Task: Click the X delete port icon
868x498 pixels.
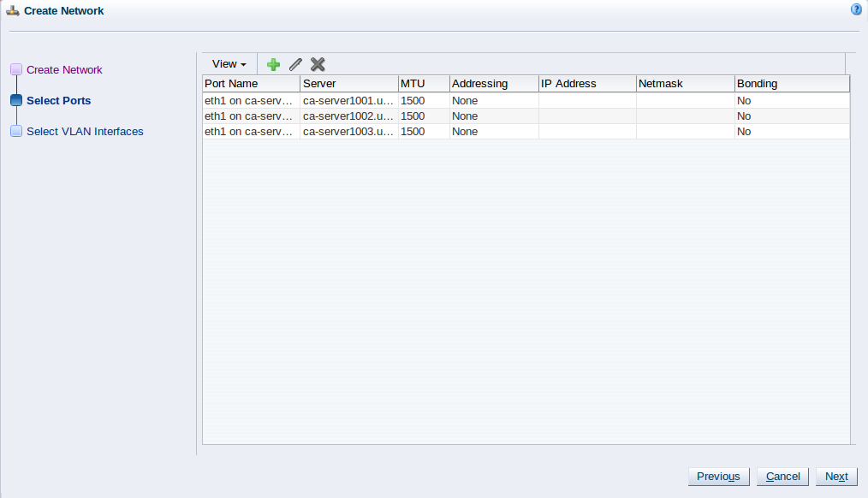Action: [318, 65]
